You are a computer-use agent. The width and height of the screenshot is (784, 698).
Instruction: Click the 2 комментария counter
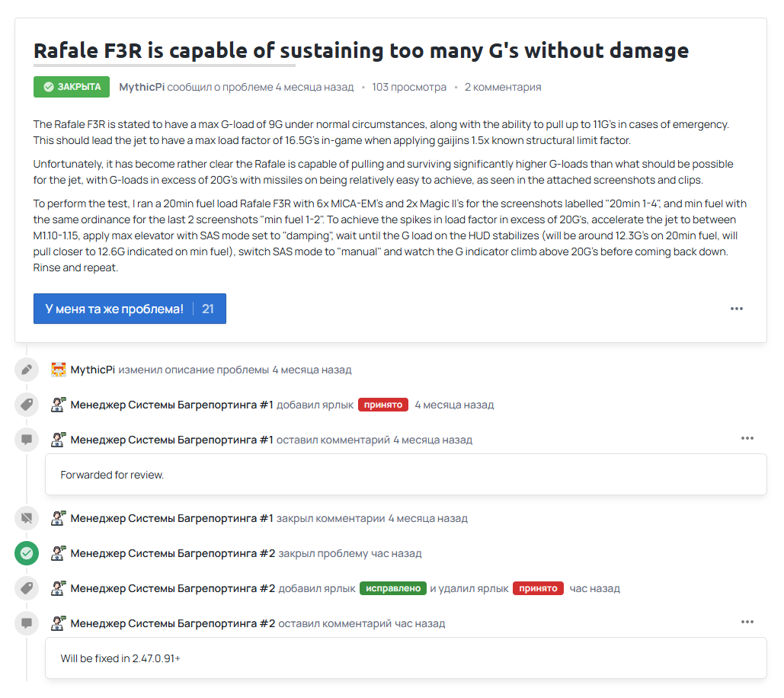point(503,87)
